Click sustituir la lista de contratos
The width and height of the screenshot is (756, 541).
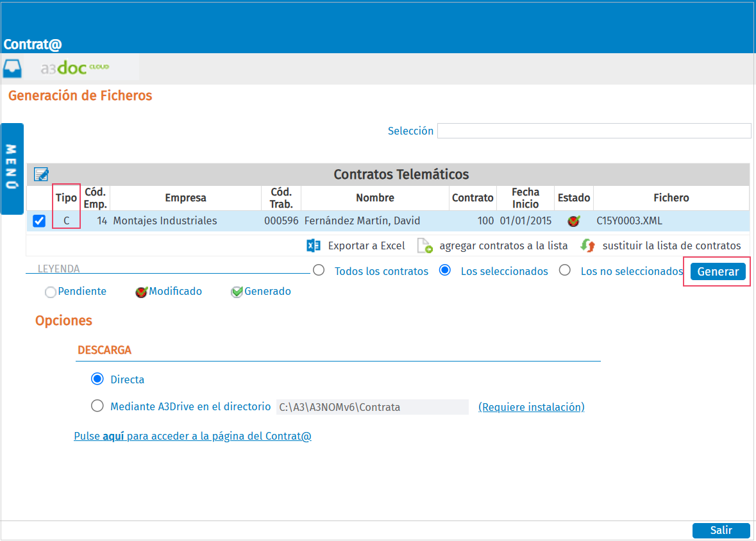coord(671,246)
